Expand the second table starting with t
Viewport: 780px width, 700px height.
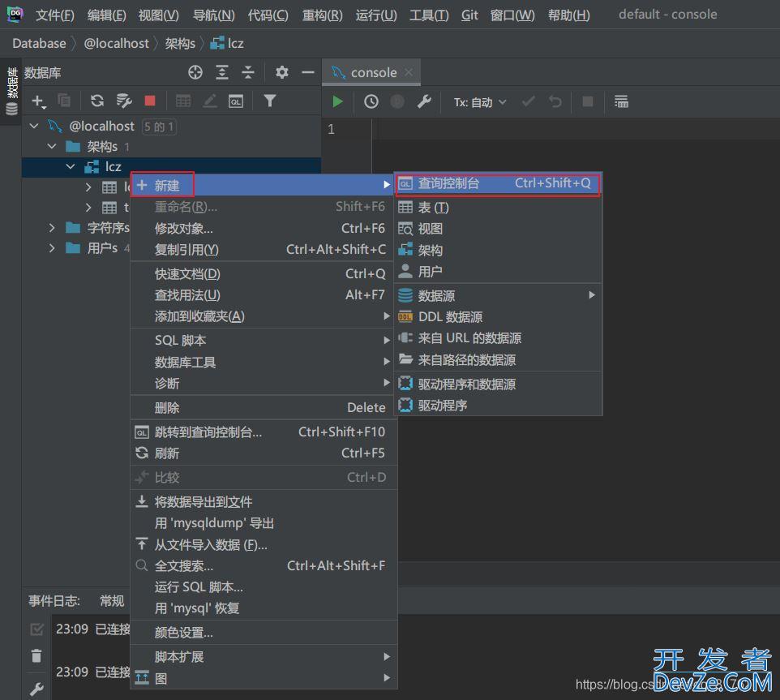pyautogui.click(x=88, y=208)
